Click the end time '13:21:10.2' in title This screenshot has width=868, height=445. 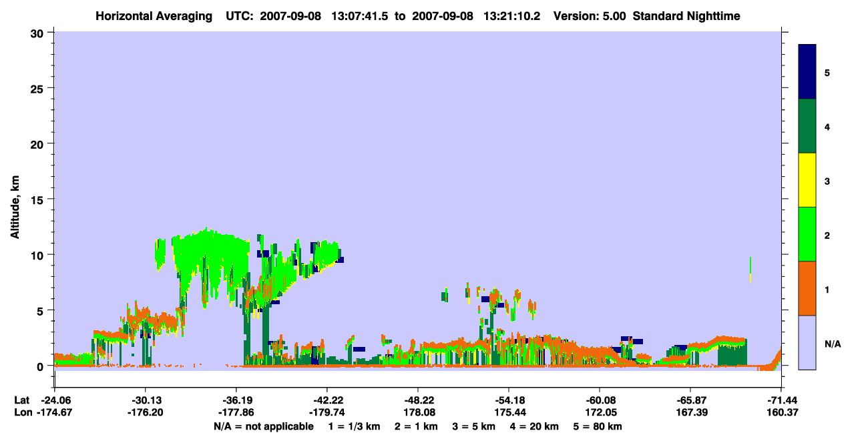(513, 16)
